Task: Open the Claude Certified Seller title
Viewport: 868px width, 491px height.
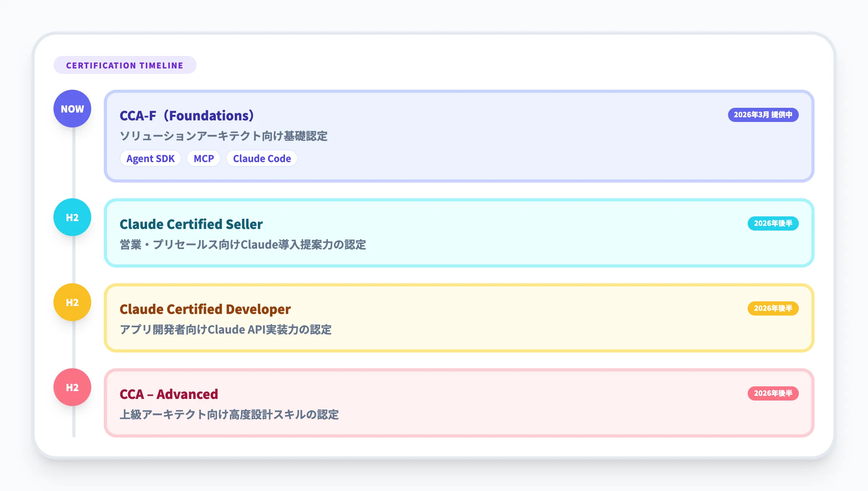Action: click(191, 224)
